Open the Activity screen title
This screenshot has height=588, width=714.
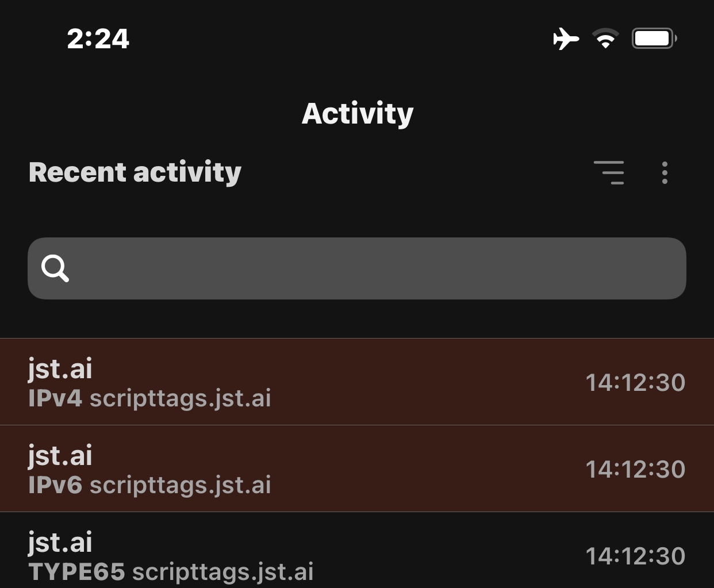coord(357,113)
